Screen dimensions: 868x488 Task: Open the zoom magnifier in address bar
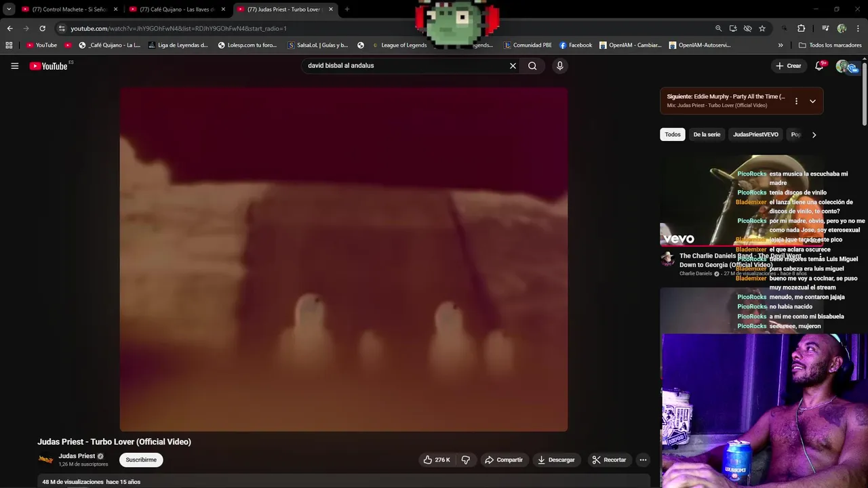[718, 28]
